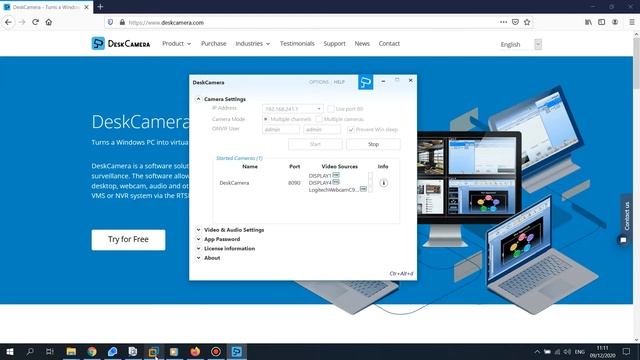Image resolution: width=640 pixels, height=360 pixels.
Task: Save page to Pocket icon
Action: [x=515, y=22]
